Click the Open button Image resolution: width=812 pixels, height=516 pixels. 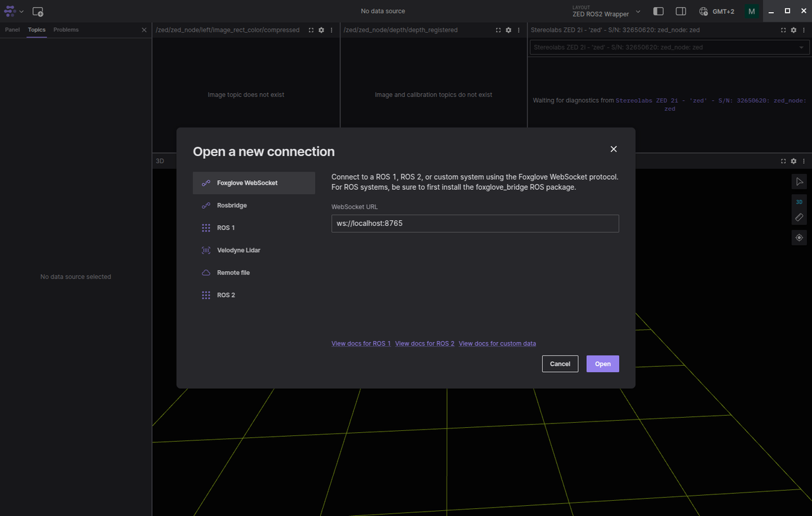click(602, 364)
